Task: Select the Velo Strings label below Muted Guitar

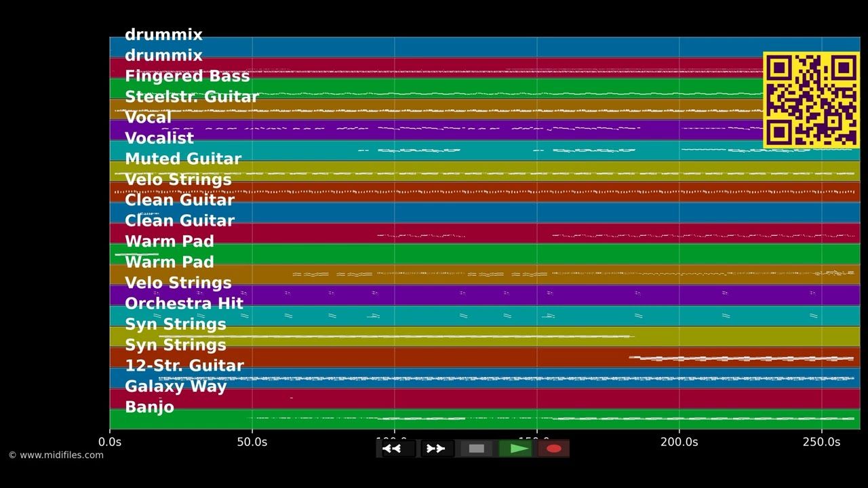Action: pyautogui.click(x=178, y=180)
